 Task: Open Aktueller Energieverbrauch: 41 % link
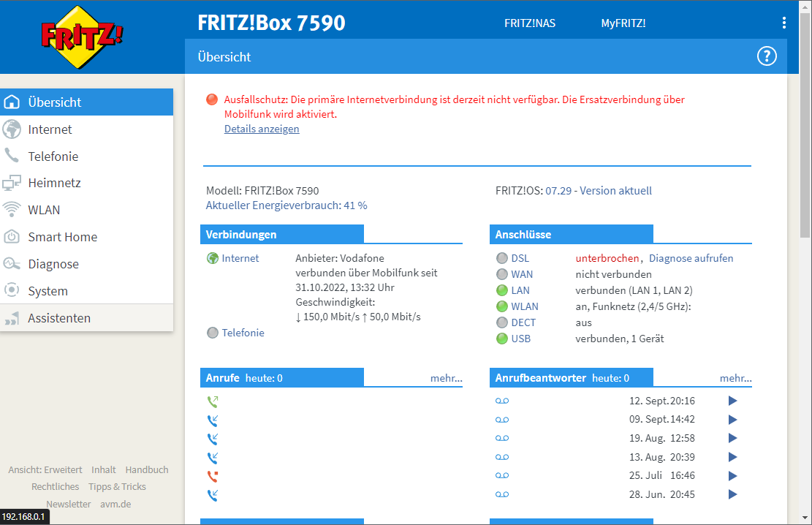coord(287,205)
